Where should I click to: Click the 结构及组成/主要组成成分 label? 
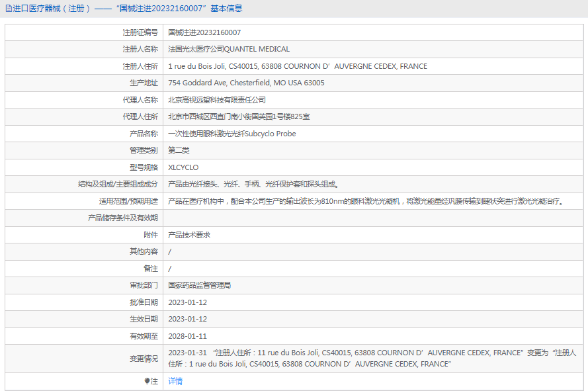118,184
